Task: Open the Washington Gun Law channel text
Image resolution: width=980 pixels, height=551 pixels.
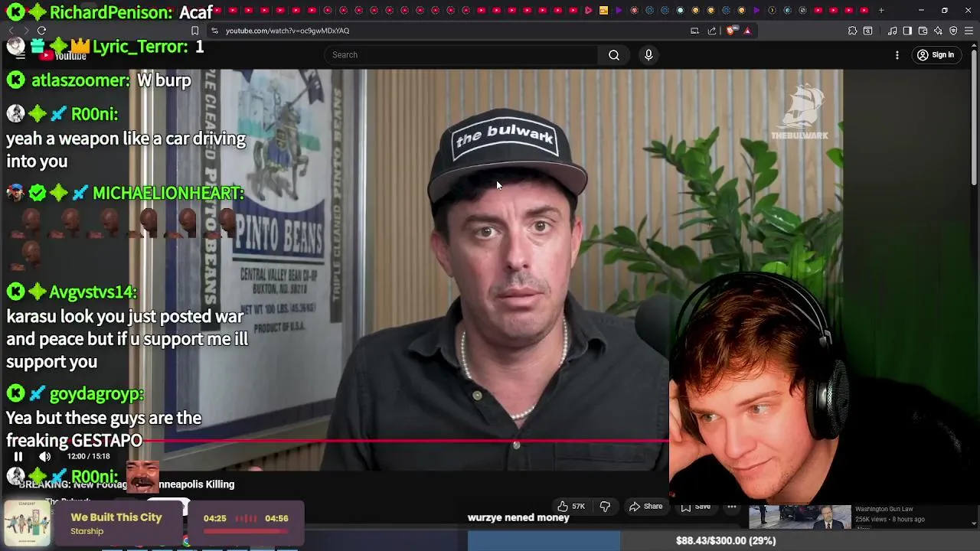Action: pos(884,509)
